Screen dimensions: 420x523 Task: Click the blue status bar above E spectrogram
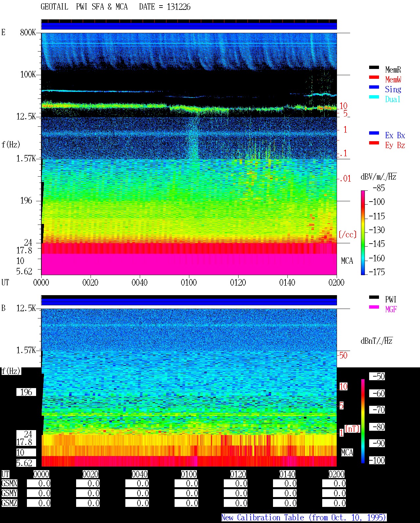click(189, 26)
